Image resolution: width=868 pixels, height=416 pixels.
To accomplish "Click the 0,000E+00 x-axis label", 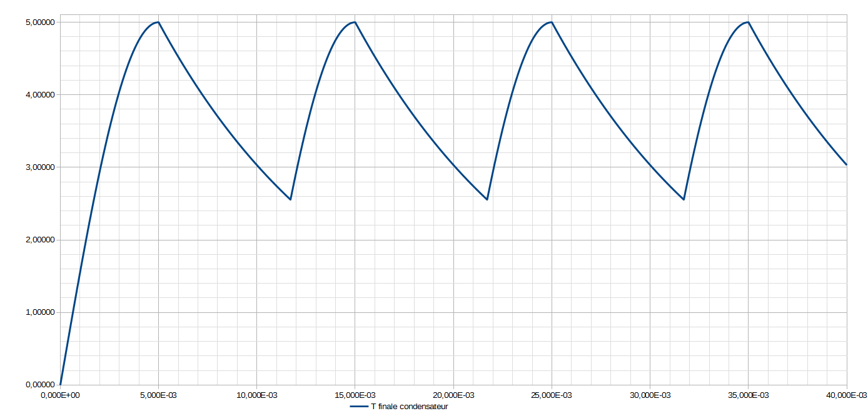I will [61, 395].
